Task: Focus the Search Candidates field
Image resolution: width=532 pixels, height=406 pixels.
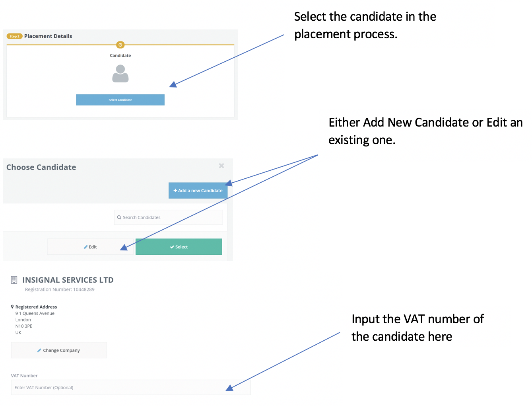Action: pyautogui.click(x=171, y=217)
